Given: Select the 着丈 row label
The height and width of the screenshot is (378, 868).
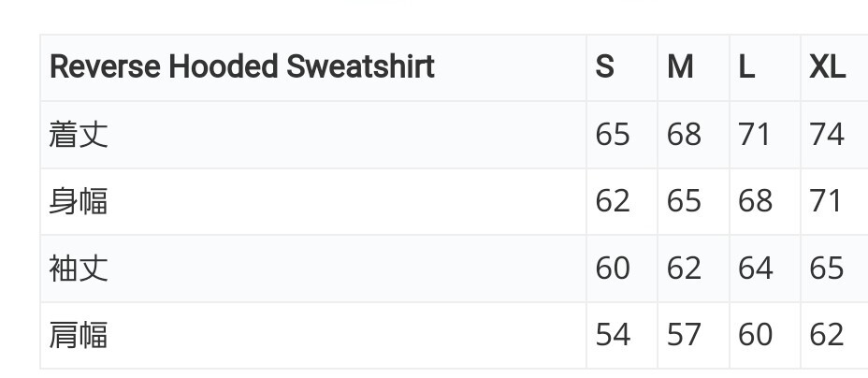Looking at the screenshot, I should tap(79, 135).
